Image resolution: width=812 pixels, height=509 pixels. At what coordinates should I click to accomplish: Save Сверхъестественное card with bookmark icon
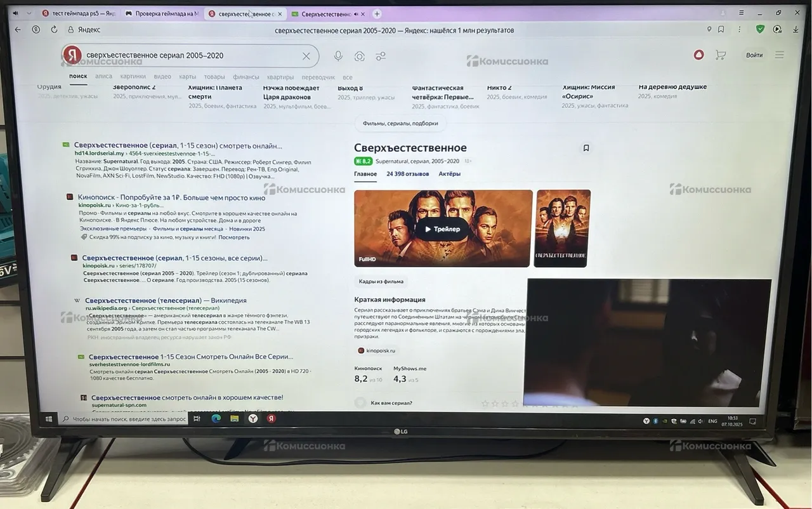click(586, 148)
